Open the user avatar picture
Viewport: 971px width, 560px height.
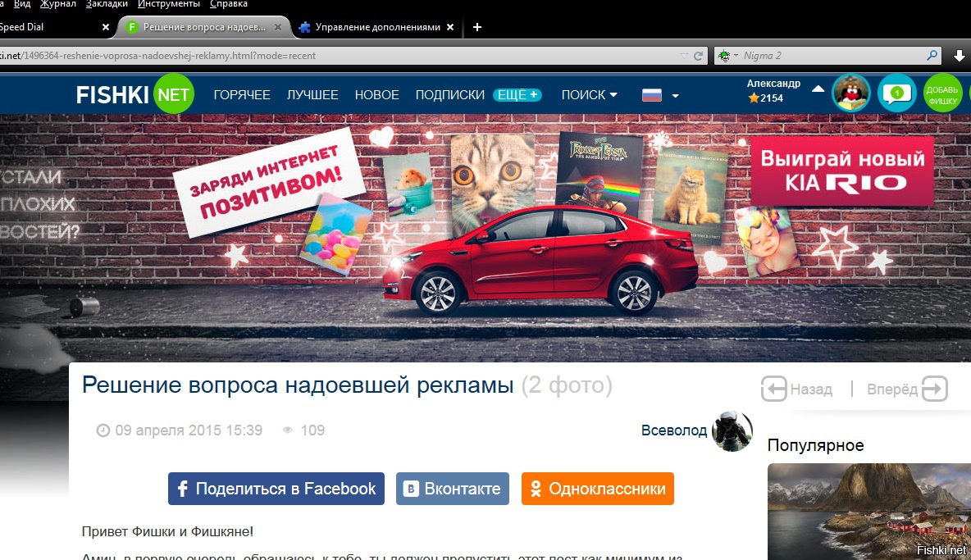pyautogui.click(x=851, y=93)
